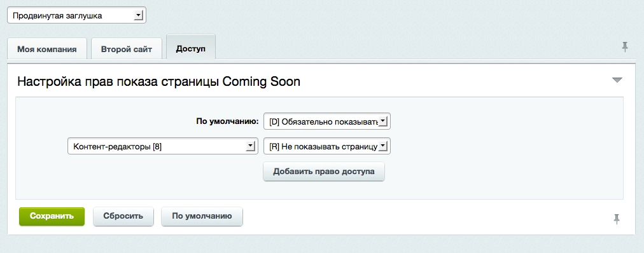Click the Сбросить reset button
Viewport: 644px width, 253px height.
coord(123,216)
